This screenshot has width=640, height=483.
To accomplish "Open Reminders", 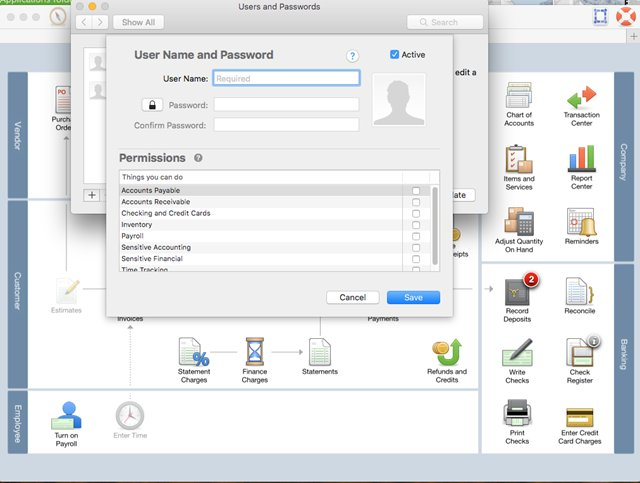I will pos(581,227).
